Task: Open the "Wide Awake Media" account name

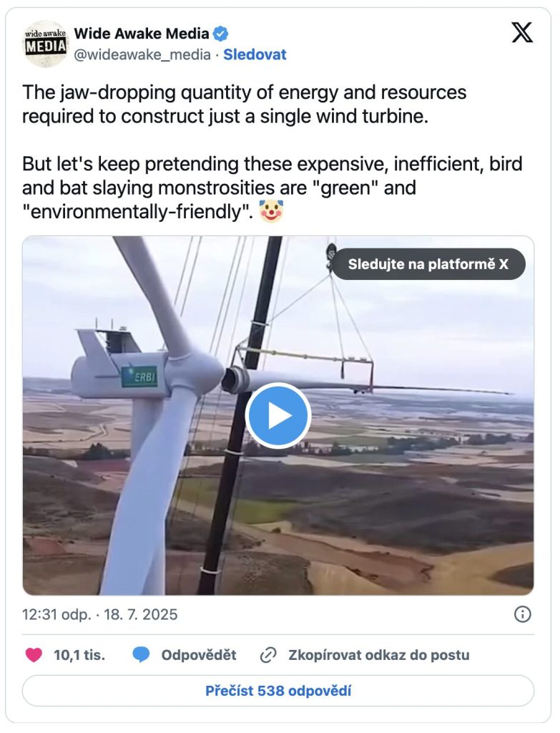Action: click(142, 33)
